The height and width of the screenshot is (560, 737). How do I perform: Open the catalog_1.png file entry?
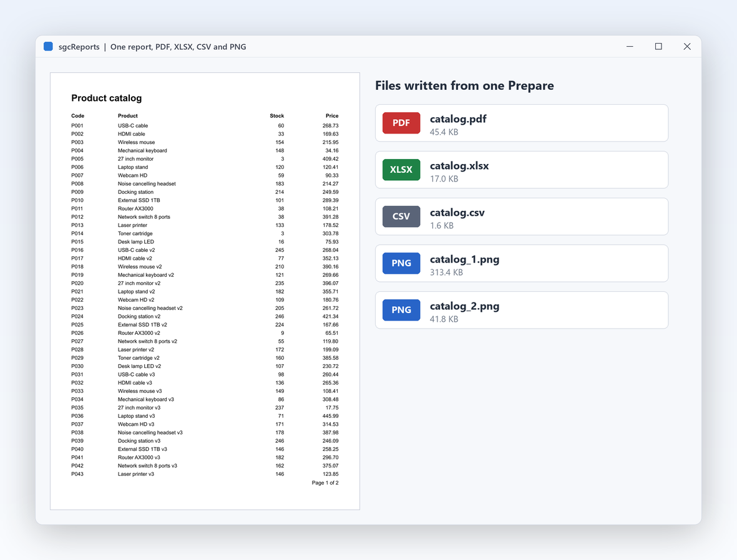click(522, 263)
